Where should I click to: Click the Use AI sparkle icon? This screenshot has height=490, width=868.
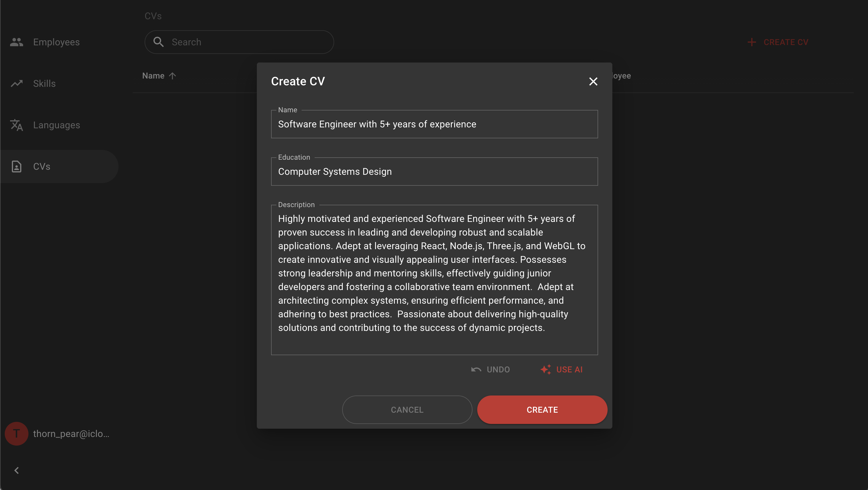point(545,370)
